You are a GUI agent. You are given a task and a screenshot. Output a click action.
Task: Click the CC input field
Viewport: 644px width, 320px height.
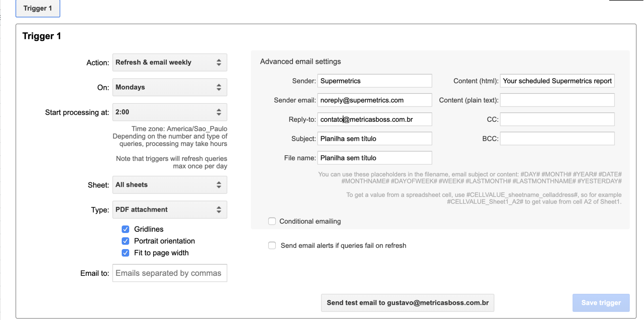[x=557, y=120]
